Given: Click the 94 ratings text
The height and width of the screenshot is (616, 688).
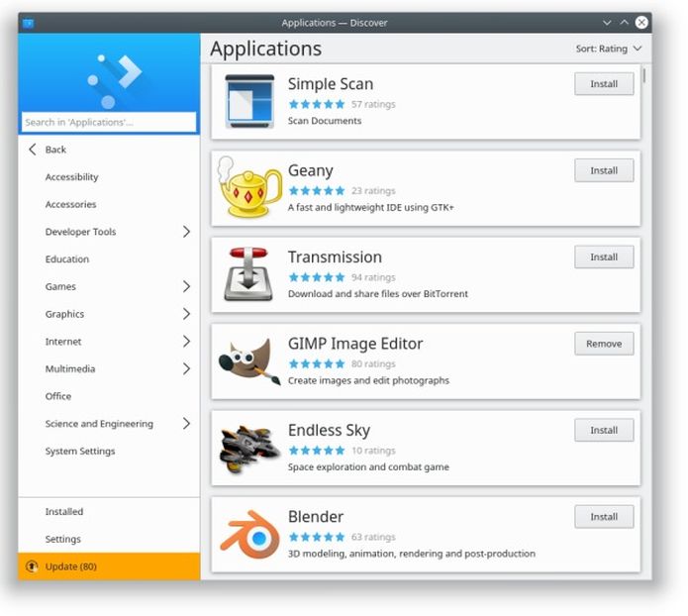Looking at the screenshot, I should [373, 277].
